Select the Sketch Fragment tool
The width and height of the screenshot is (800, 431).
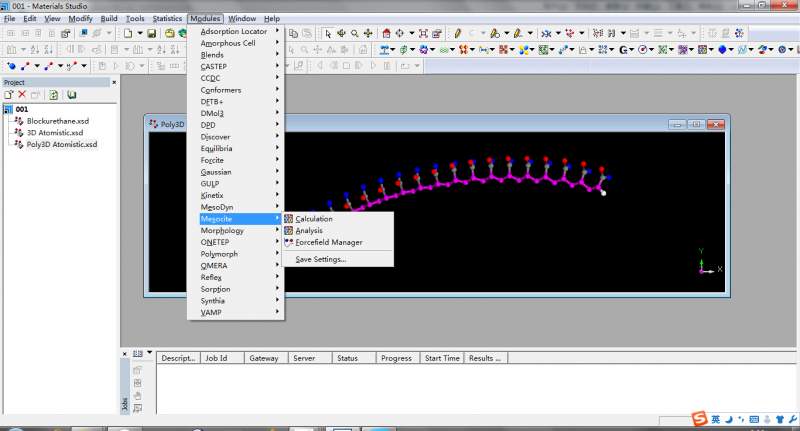[x=518, y=34]
